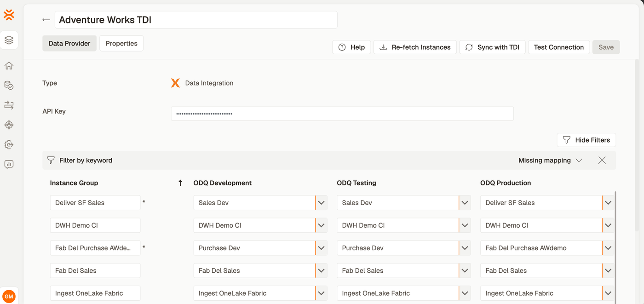Image resolution: width=644 pixels, height=304 pixels.
Task: Open GM user avatar menu
Action: coord(9,297)
